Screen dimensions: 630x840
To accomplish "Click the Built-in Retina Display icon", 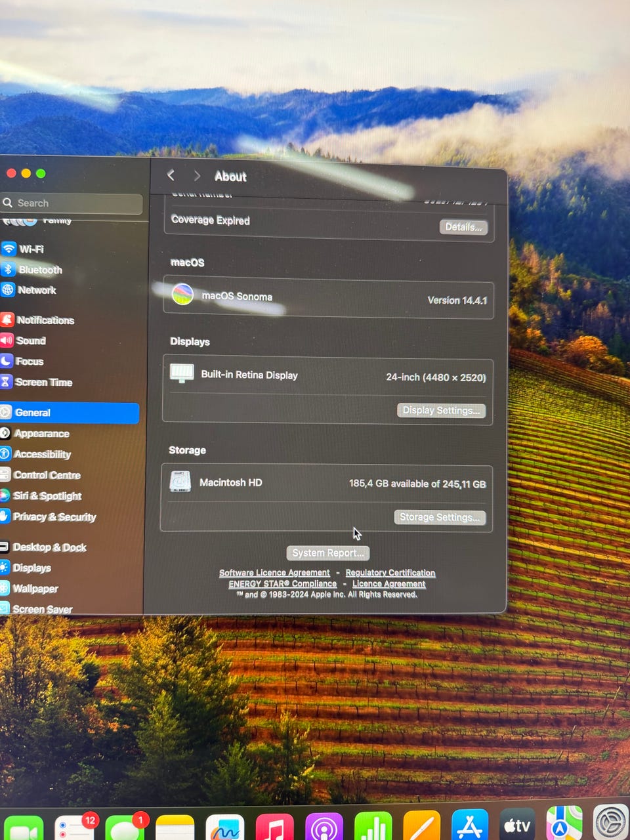I will [182, 373].
